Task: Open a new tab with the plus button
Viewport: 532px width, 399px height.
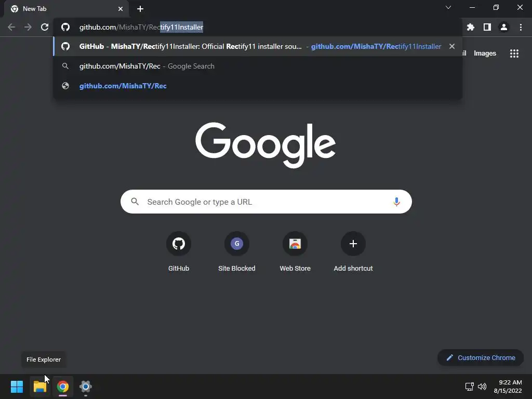Action: click(x=140, y=9)
